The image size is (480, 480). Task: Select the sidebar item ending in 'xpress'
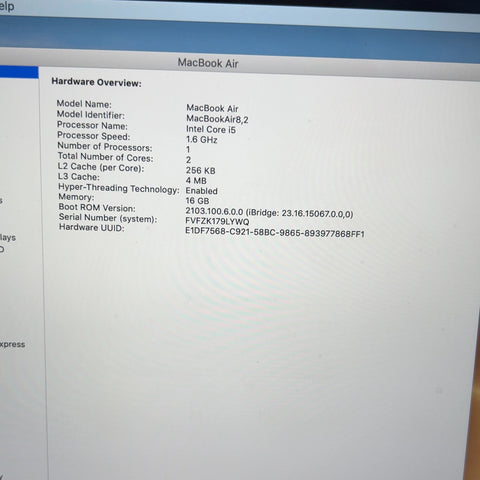tap(12, 344)
